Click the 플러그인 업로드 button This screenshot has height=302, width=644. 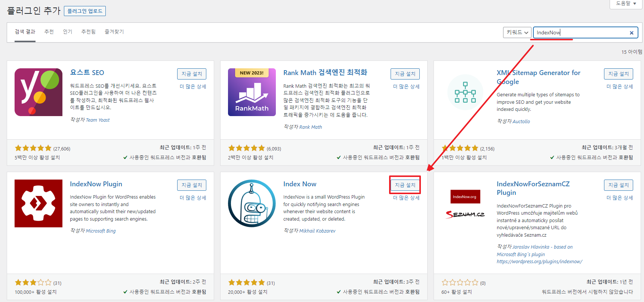pyautogui.click(x=85, y=11)
